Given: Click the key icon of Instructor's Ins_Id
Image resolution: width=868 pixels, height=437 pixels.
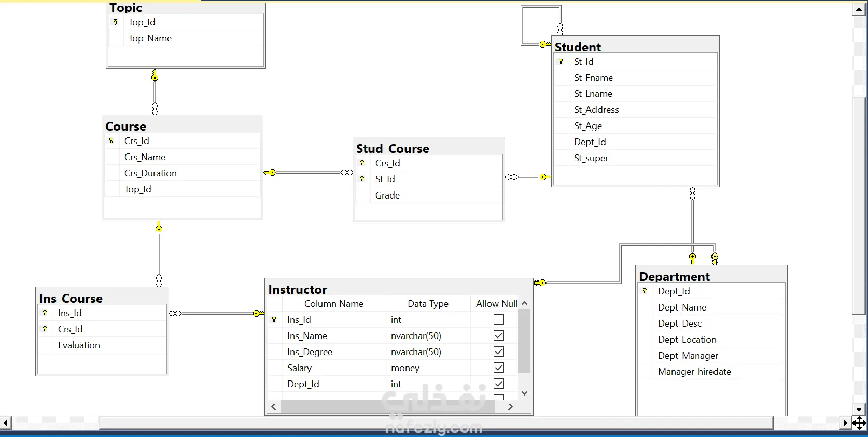Looking at the screenshot, I should [x=274, y=319].
